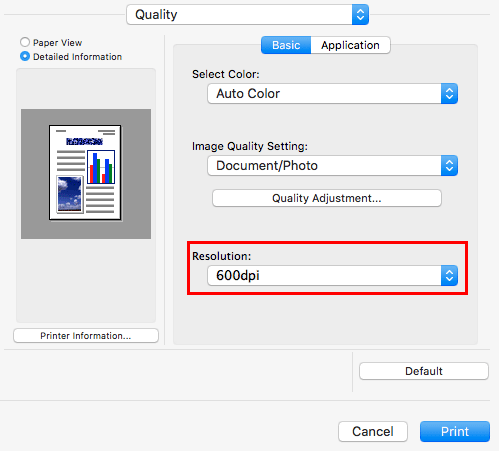Open the Select Color dropdown showing Auto Color
Viewport: 499px width, 451px height.
point(332,94)
